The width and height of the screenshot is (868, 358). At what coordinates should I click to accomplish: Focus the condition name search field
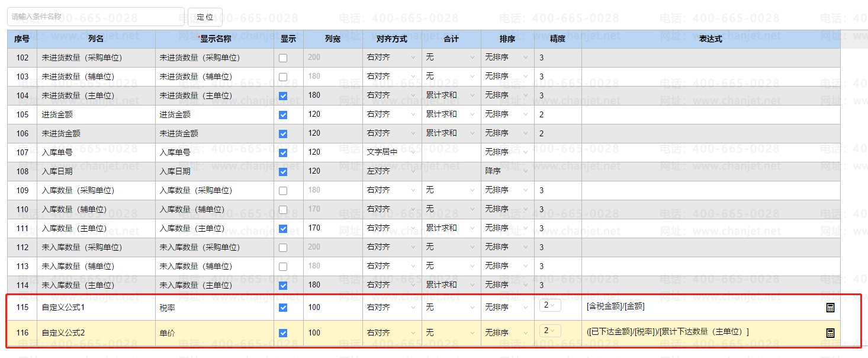click(x=96, y=17)
